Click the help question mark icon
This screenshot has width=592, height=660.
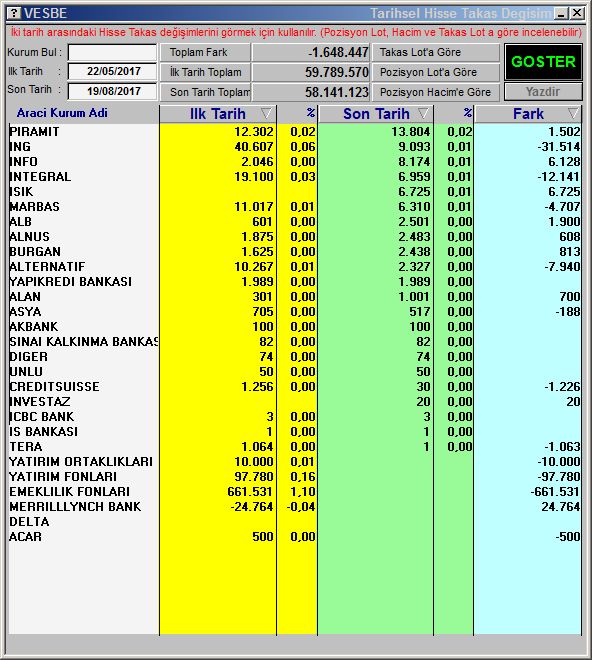(x=14, y=13)
